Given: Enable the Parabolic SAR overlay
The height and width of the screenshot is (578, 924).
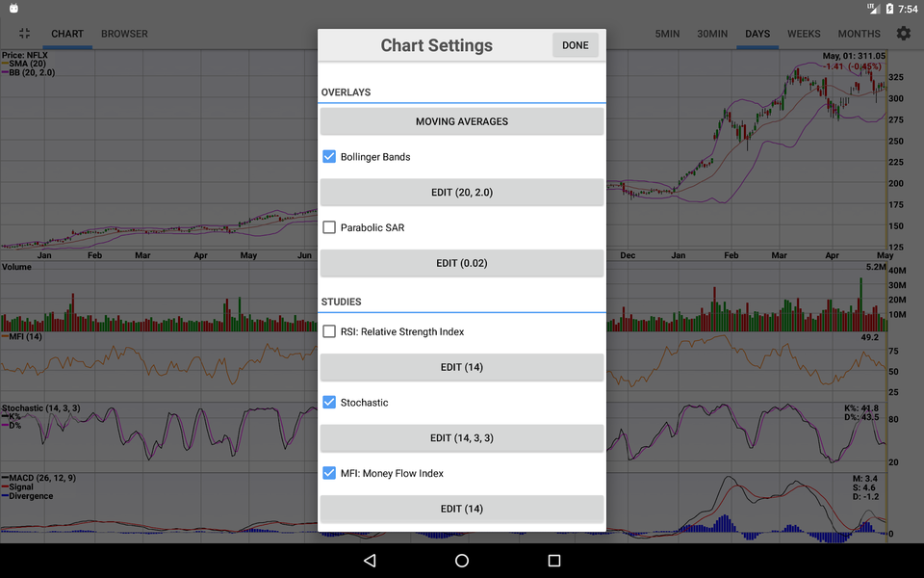Looking at the screenshot, I should click(x=329, y=227).
